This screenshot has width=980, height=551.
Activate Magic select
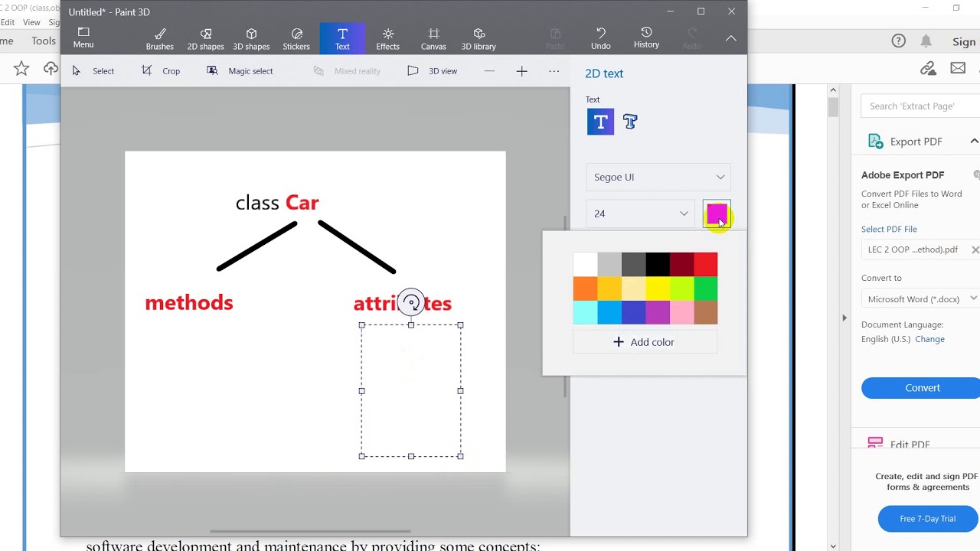tap(240, 71)
